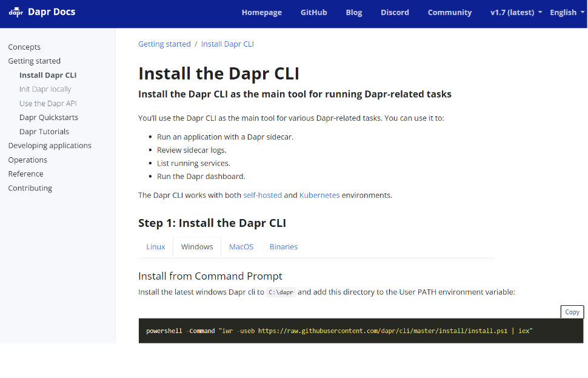The height and width of the screenshot is (378, 588).
Task: Open Concepts in the sidebar
Action: pyautogui.click(x=24, y=47)
